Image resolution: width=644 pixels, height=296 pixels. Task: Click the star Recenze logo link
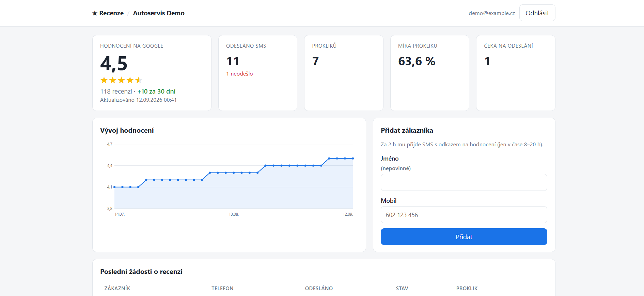(x=108, y=13)
